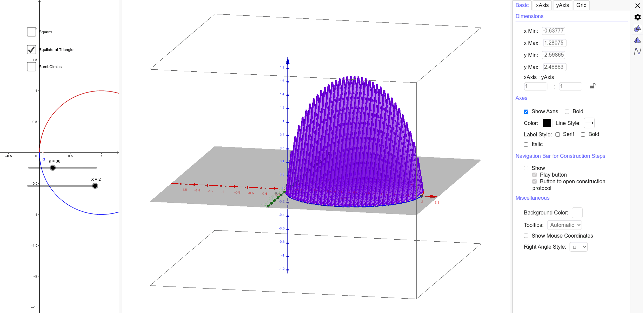This screenshot has width=644, height=314.
Task: Disable Show Axes
Action: (526, 111)
